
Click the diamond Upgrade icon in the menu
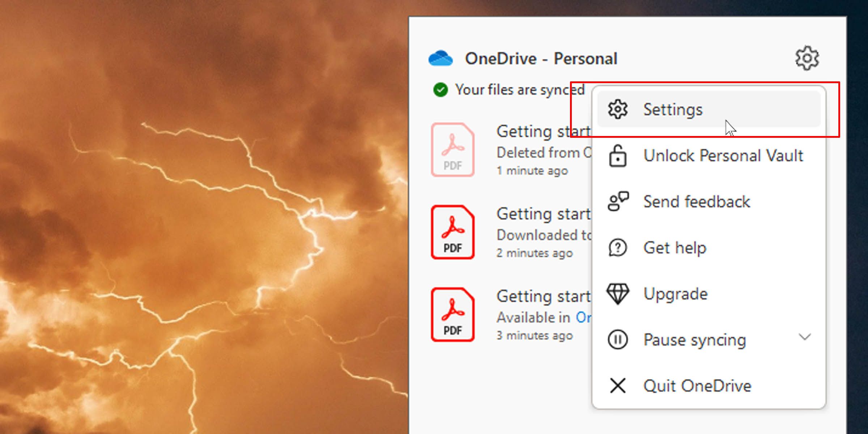click(617, 293)
